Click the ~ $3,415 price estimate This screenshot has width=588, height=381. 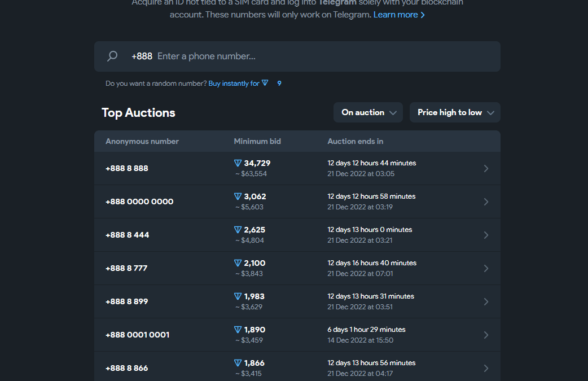click(249, 374)
